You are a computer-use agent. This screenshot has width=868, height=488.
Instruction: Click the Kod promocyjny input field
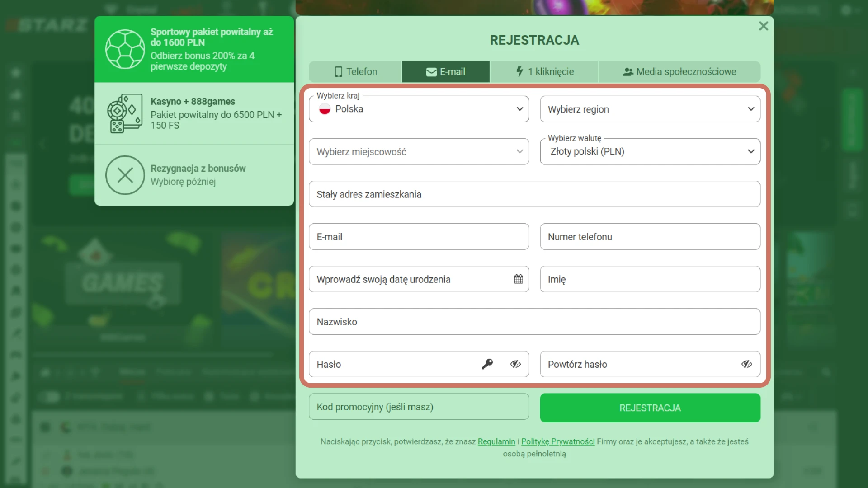tap(419, 407)
